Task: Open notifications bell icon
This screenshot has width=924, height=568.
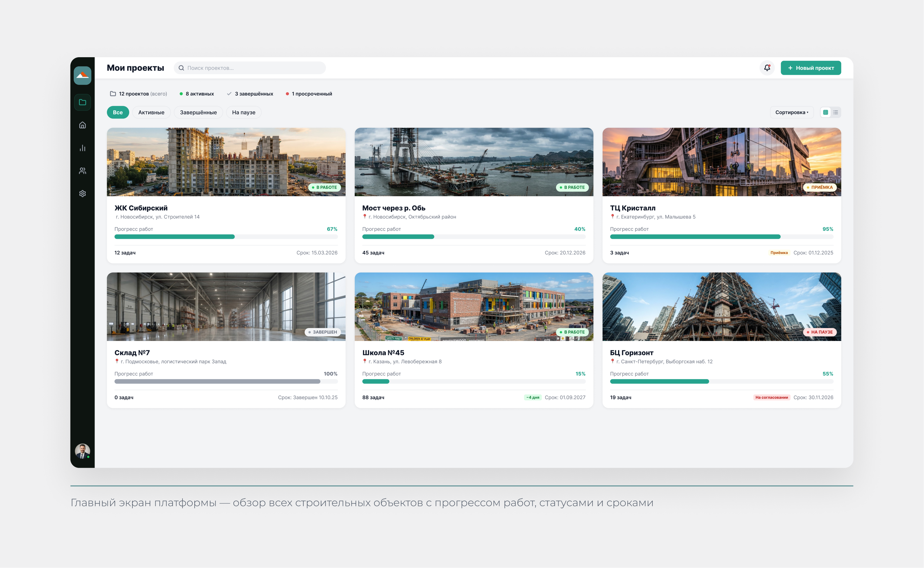Action: (767, 68)
